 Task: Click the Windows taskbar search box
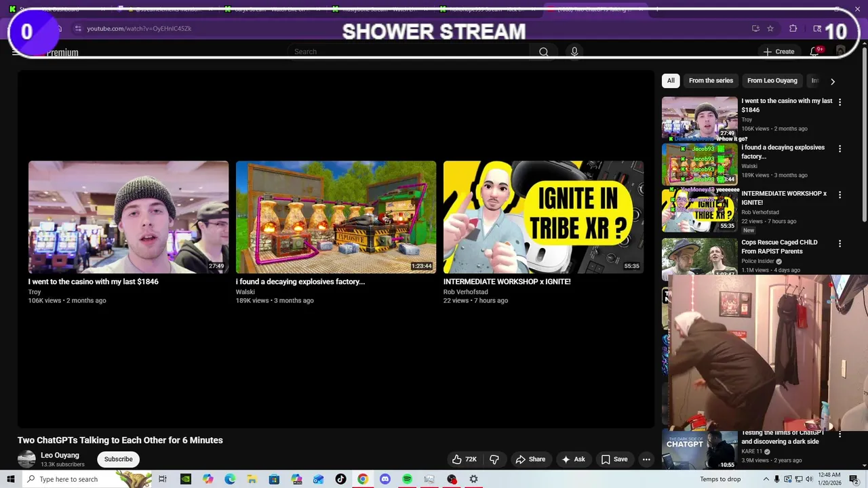(87, 479)
